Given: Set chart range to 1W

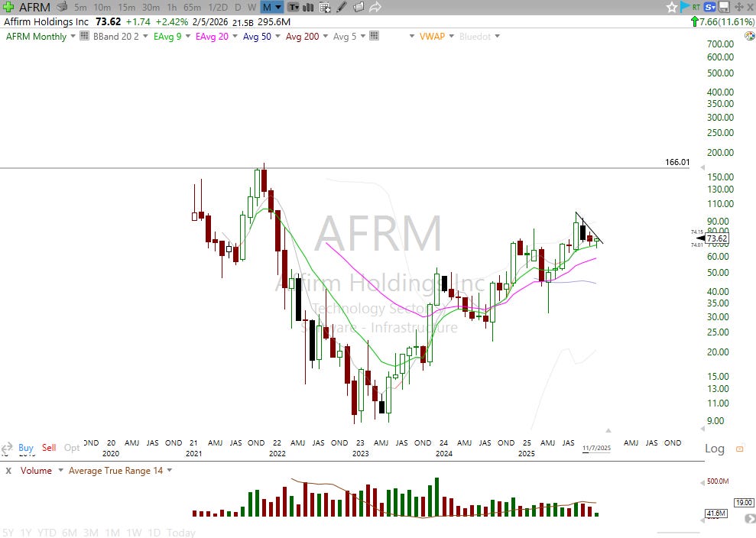Looking at the screenshot, I should tap(134, 533).
